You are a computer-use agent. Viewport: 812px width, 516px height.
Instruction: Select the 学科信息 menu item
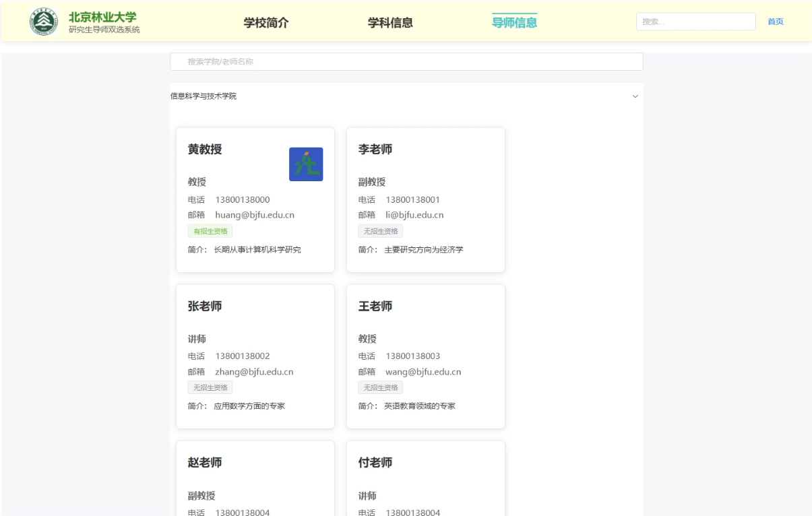click(x=389, y=22)
